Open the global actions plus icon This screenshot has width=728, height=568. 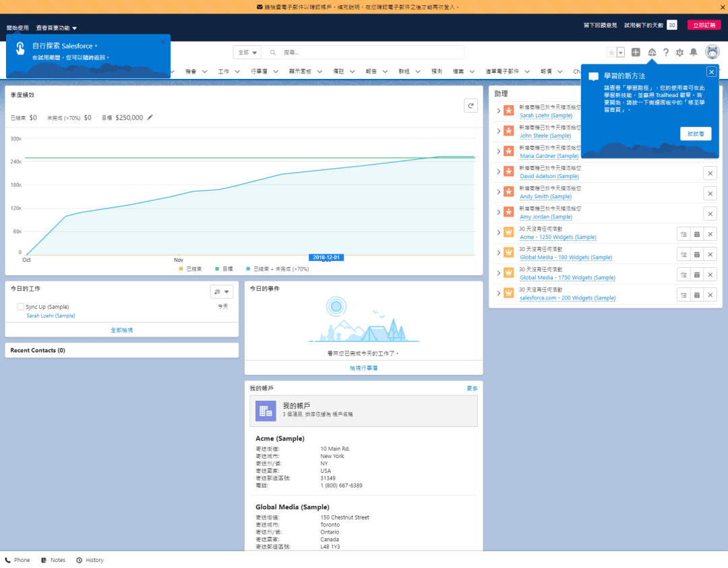[636, 52]
